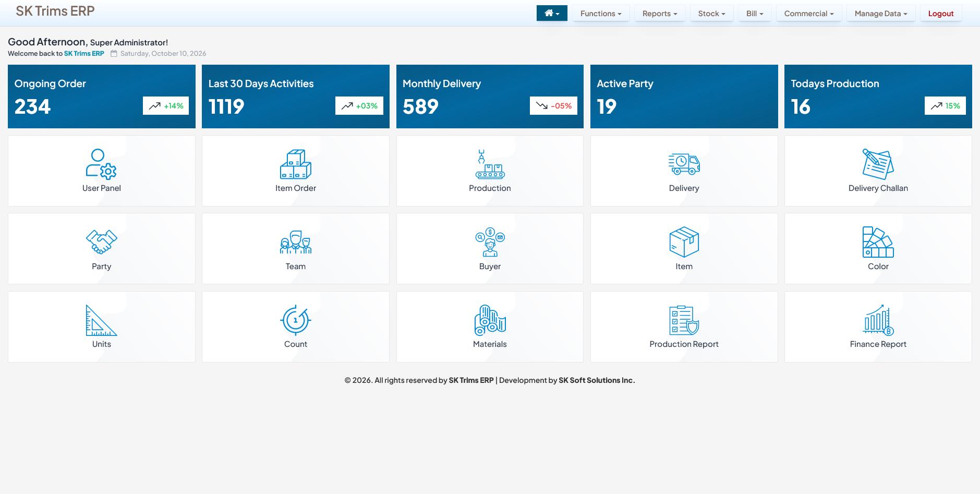
Task: Expand the Reports dropdown menu
Action: tap(660, 14)
